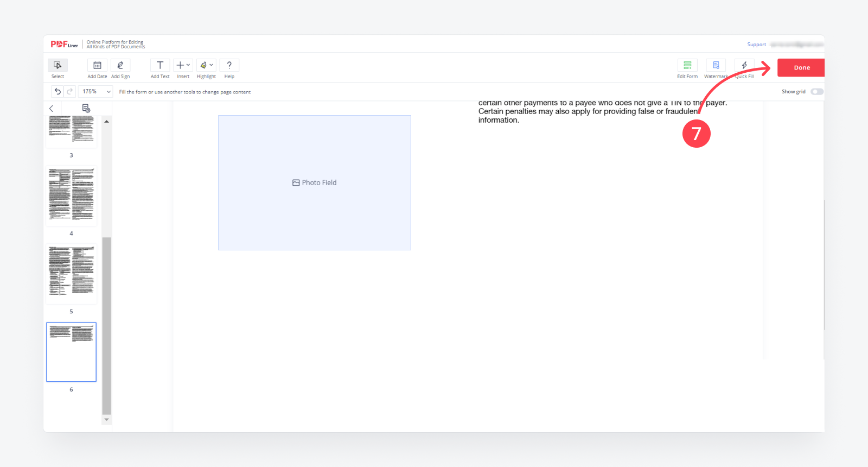Click the Photo Field box
The width and height of the screenshot is (868, 467).
tap(315, 182)
